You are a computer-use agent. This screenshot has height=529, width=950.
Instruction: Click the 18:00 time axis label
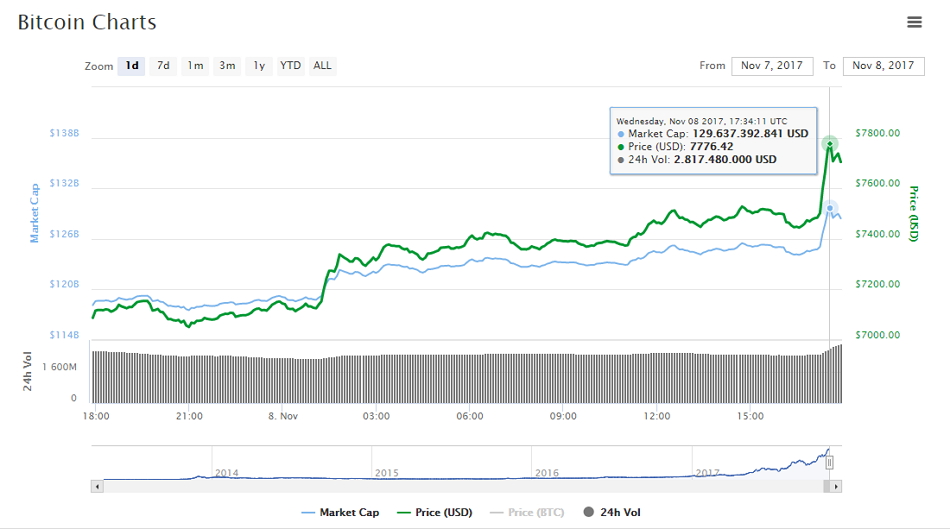[x=96, y=416]
